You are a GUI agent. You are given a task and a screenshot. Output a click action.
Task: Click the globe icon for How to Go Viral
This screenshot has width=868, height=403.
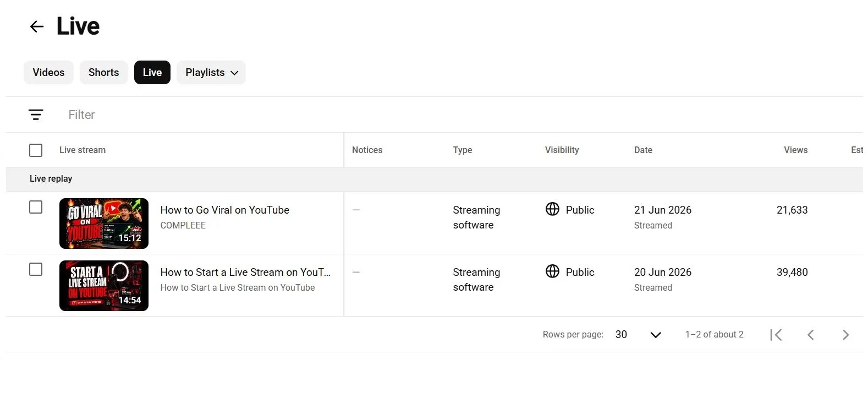[552, 209]
